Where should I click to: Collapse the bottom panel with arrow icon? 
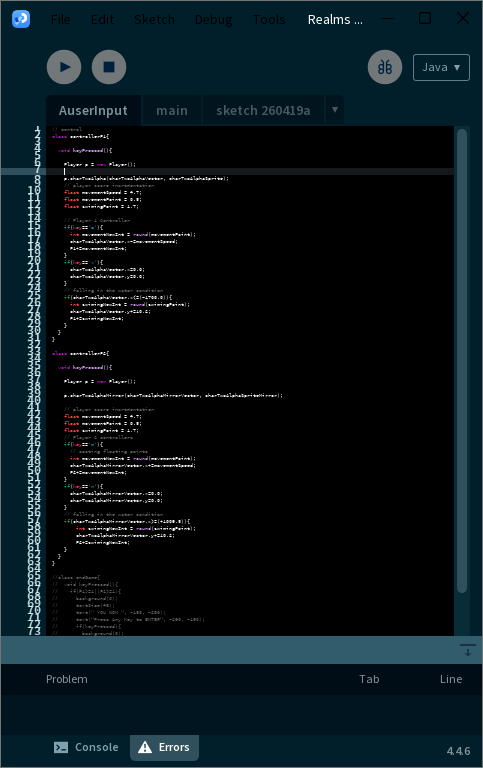(x=468, y=650)
